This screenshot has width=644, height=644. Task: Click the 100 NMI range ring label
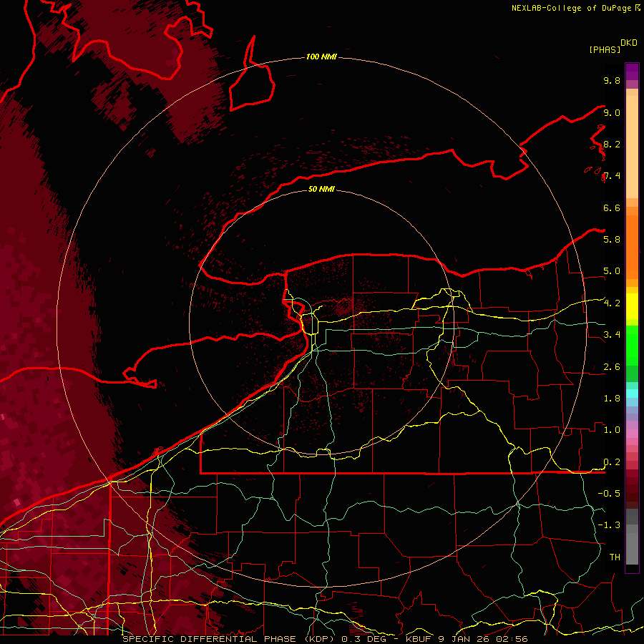click(321, 57)
